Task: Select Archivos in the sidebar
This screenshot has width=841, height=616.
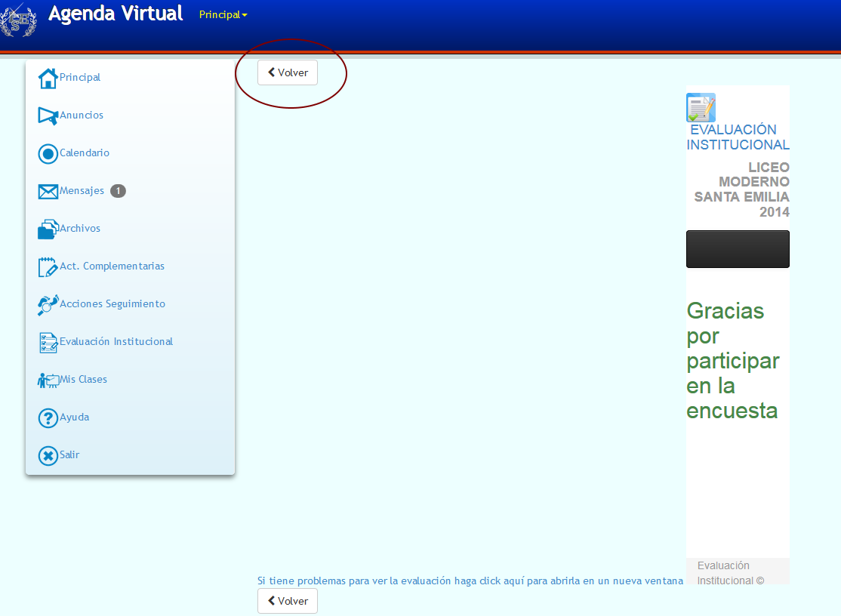Action: (80, 228)
